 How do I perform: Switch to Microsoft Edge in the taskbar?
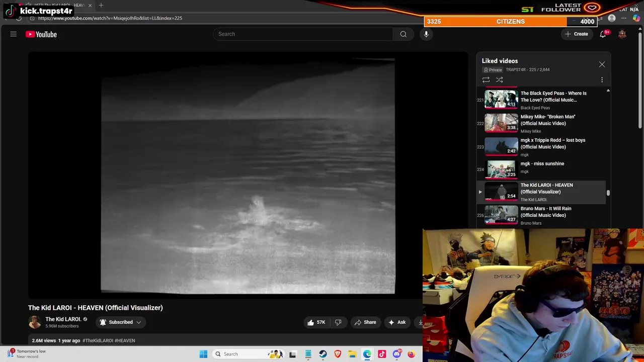[367, 354]
